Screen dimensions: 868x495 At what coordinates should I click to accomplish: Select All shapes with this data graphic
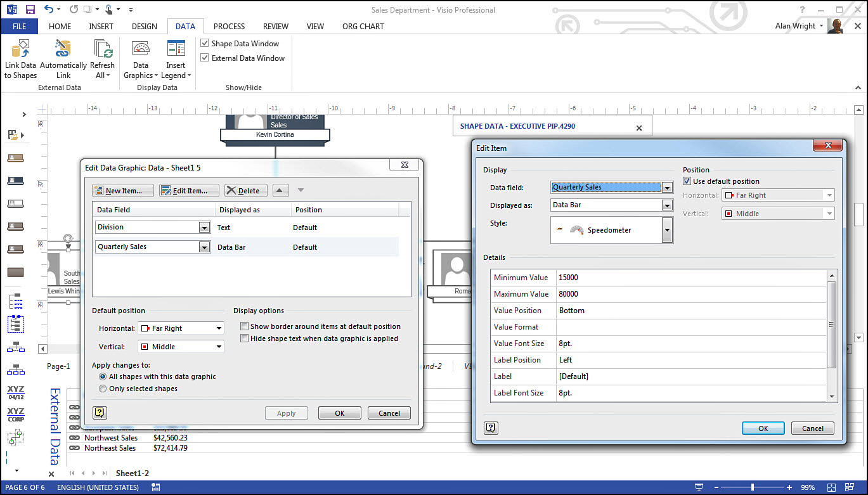coord(103,376)
